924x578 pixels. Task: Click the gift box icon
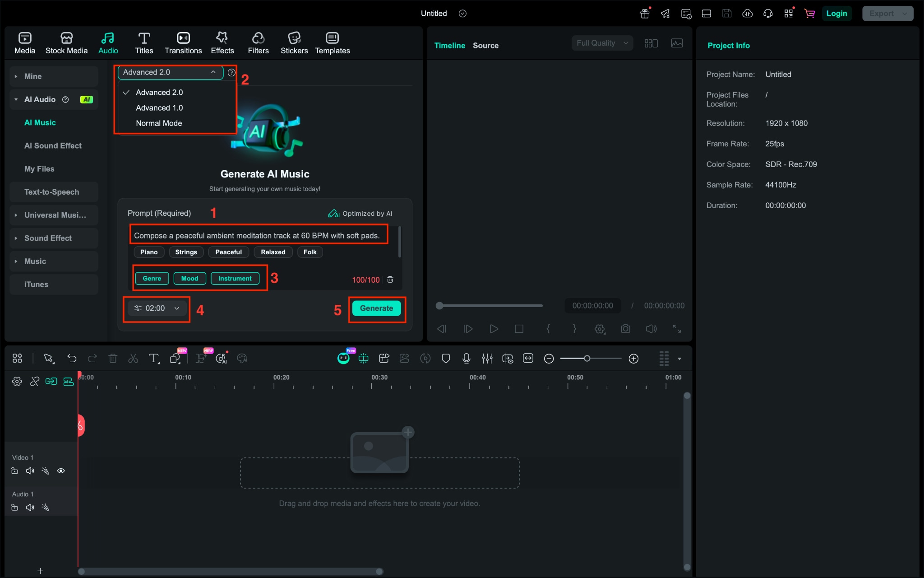pyautogui.click(x=645, y=14)
